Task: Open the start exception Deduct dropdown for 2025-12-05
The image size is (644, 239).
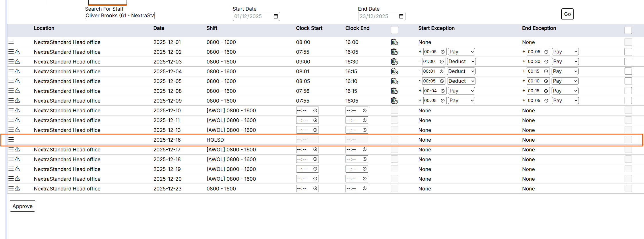Action: (461, 81)
